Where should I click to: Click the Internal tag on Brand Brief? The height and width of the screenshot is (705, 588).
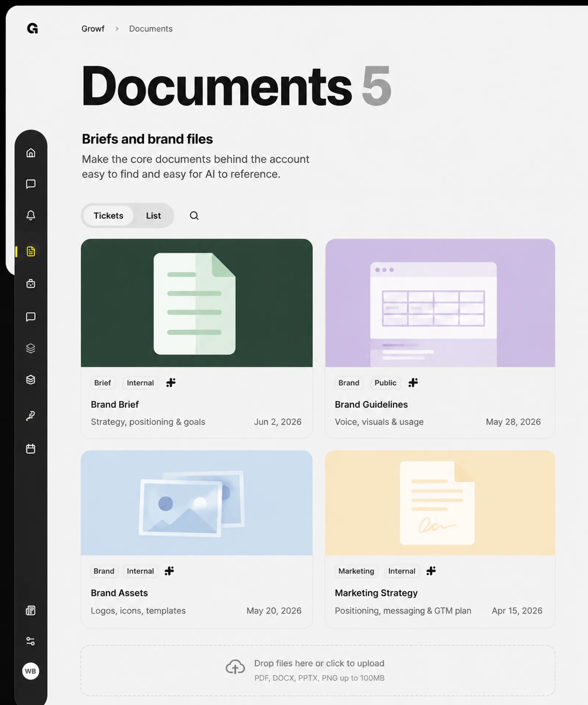click(x=140, y=383)
